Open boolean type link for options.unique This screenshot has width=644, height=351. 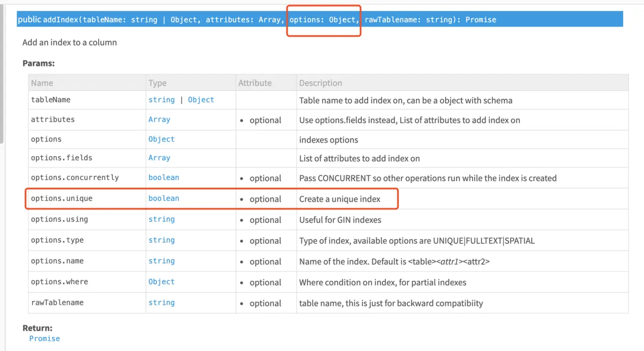(164, 199)
